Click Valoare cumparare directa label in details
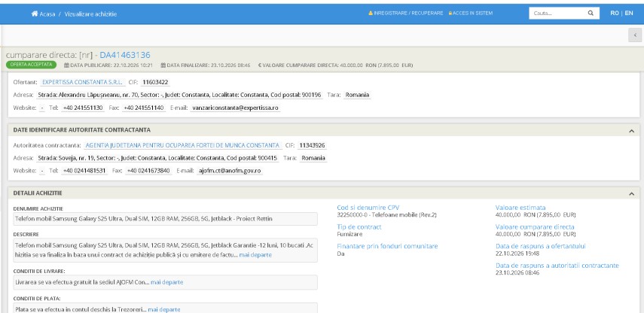This screenshot has width=644, height=313. click(x=535, y=227)
